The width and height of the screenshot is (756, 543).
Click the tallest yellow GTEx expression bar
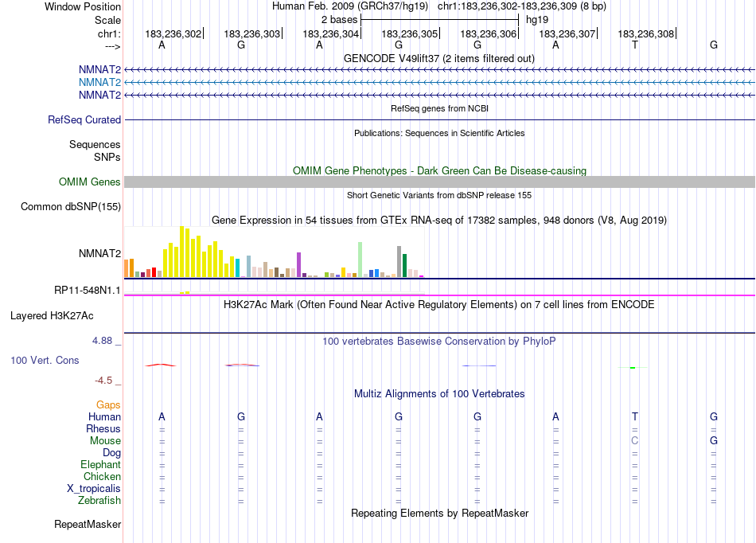tap(182, 252)
